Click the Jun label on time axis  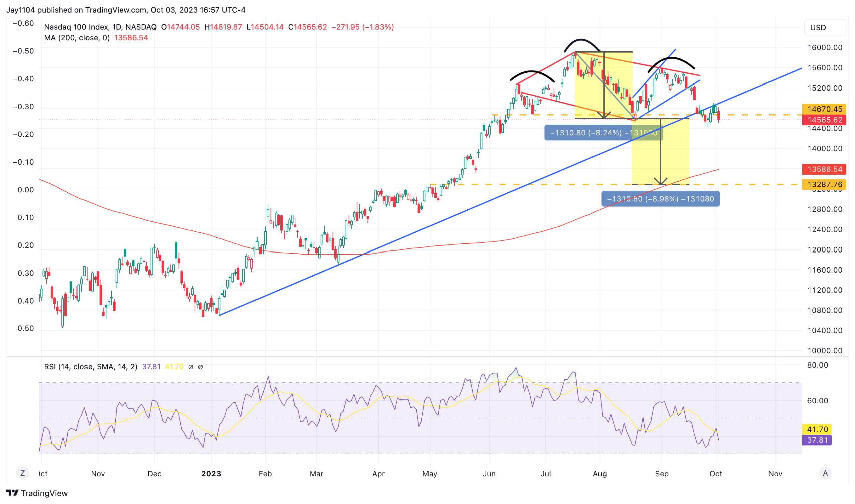pos(489,473)
